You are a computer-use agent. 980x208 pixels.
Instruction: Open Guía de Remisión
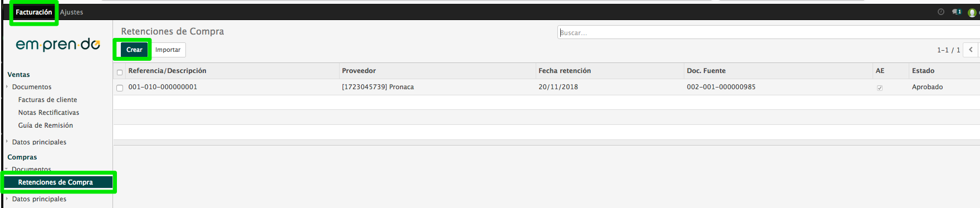[x=46, y=125]
